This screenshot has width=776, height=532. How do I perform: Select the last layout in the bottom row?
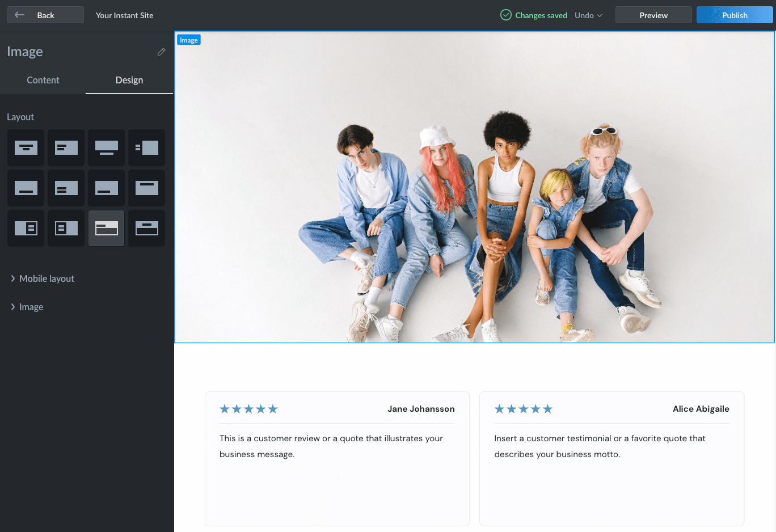click(146, 228)
